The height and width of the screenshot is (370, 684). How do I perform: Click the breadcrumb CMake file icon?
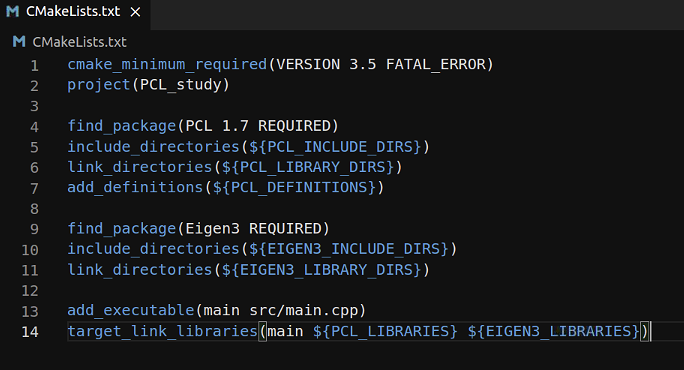(19, 42)
